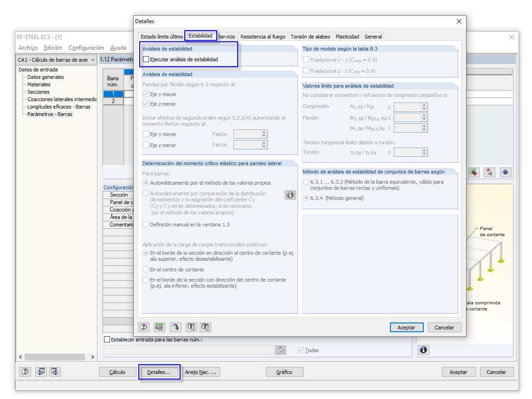The width and height of the screenshot is (532, 399).
Task: Select 6.3.1 … 6.3.3 equivalent bar method
Action: pyautogui.click(x=306, y=182)
